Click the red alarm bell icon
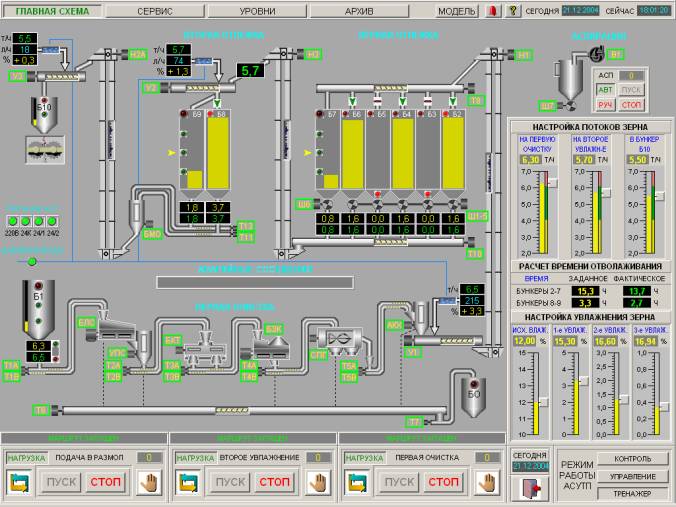 tap(492, 11)
